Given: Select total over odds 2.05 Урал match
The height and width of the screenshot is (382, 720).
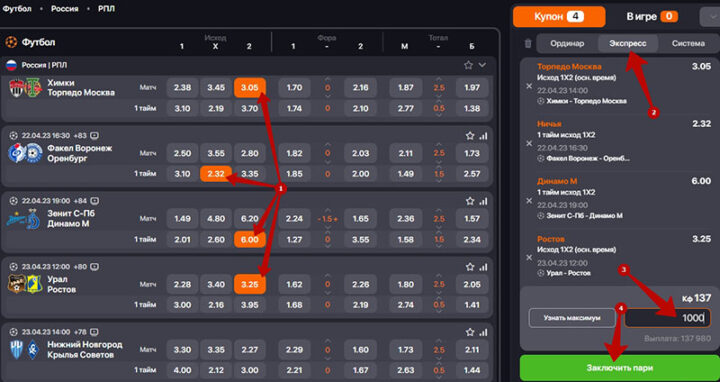Looking at the screenshot, I should pyautogui.click(x=472, y=285).
